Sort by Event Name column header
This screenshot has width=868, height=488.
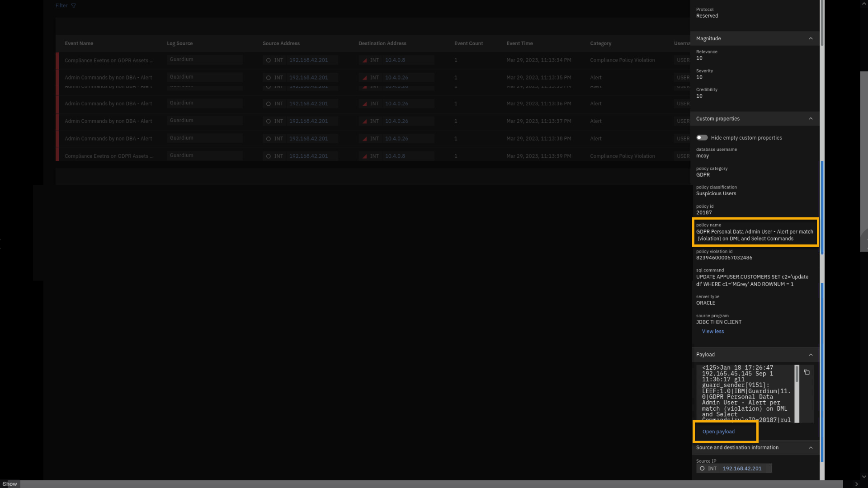[x=79, y=44]
